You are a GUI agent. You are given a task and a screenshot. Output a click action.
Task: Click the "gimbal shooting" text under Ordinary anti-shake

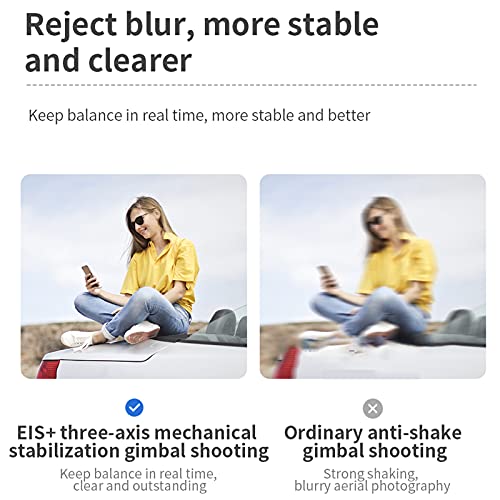tap(375, 451)
